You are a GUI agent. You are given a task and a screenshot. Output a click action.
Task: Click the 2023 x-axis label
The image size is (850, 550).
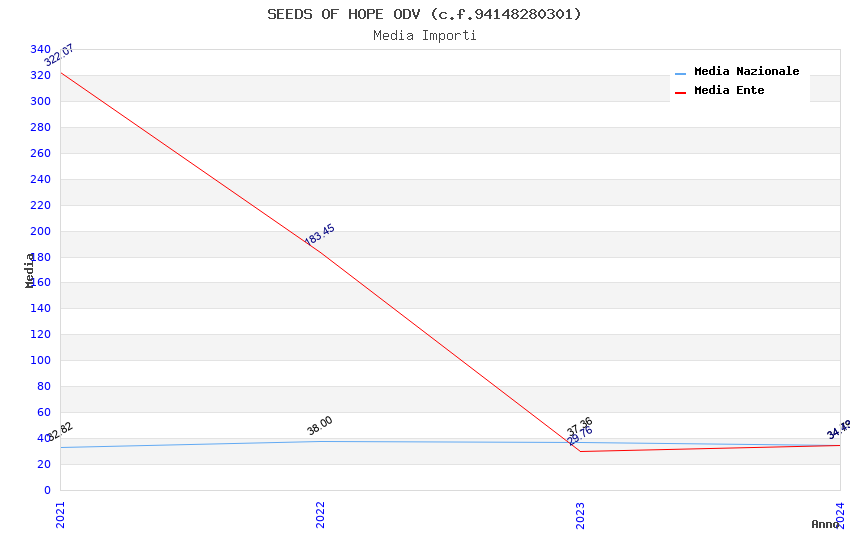point(580,515)
